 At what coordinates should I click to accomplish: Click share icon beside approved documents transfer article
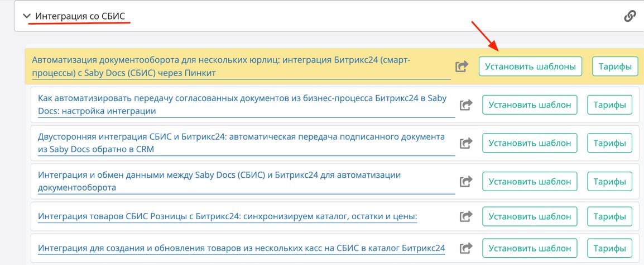pyautogui.click(x=465, y=105)
